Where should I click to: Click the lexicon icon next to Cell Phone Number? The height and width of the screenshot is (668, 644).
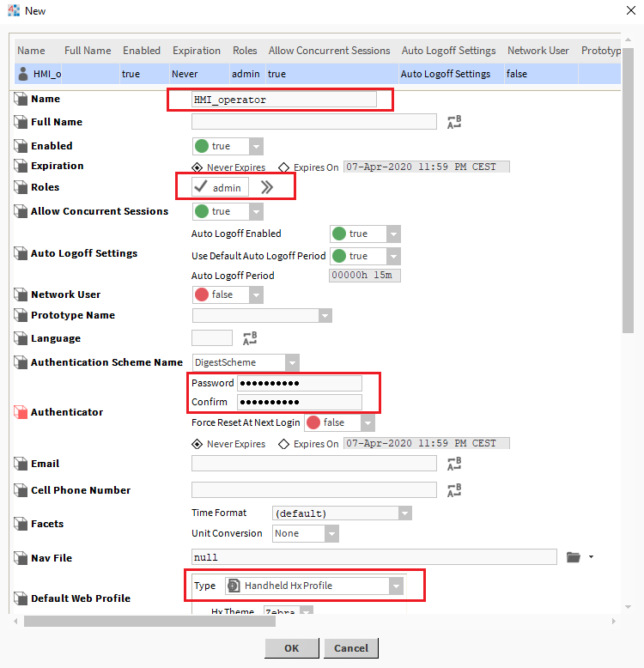click(x=455, y=490)
